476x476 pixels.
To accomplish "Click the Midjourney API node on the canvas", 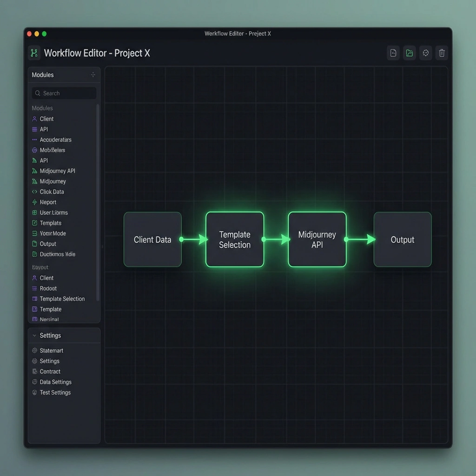I will tap(317, 239).
